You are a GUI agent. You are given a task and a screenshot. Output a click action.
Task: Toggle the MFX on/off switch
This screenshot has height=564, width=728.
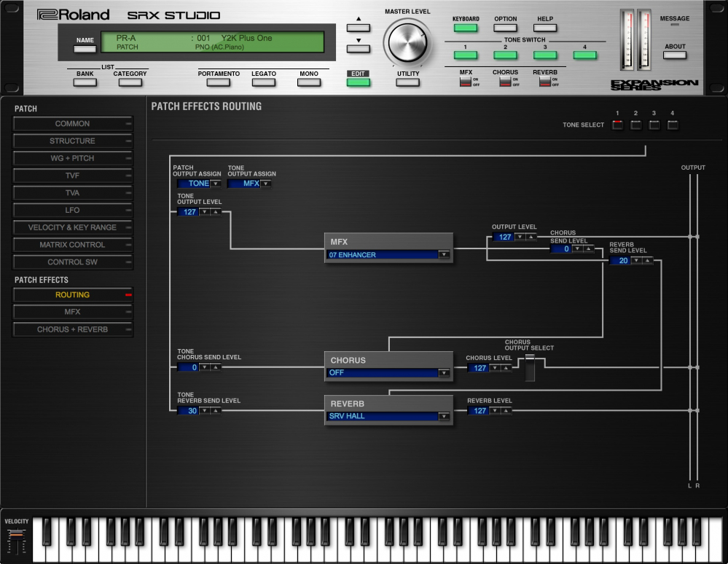pos(464,82)
